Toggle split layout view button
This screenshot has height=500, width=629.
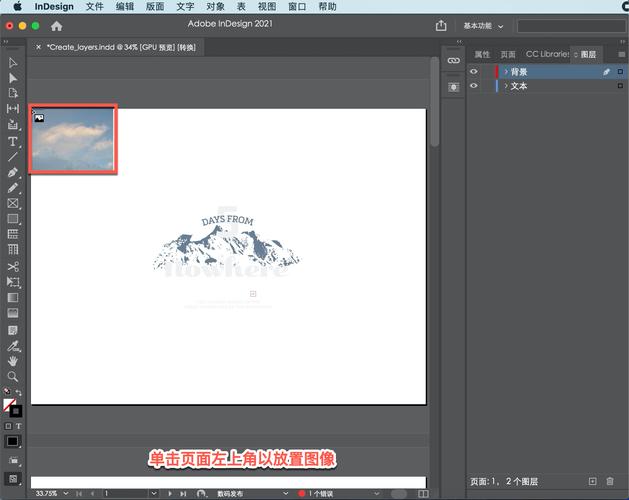pos(423,494)
